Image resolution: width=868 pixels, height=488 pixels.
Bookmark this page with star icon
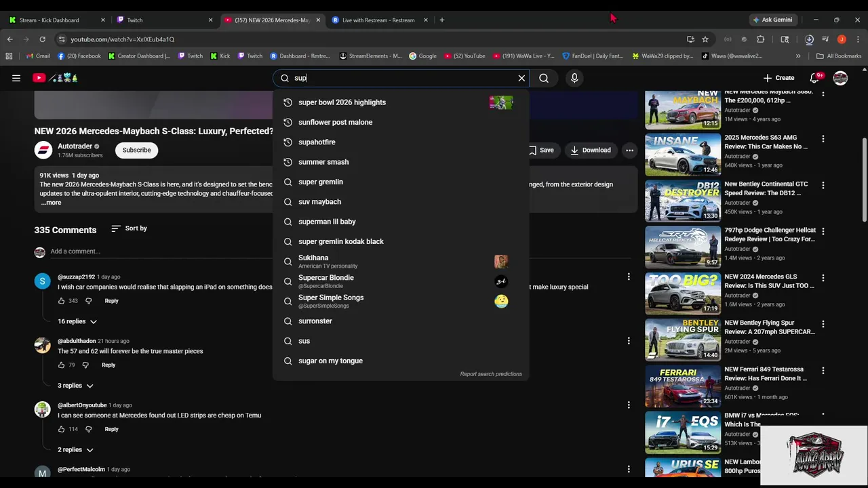(x=705, y=39)
